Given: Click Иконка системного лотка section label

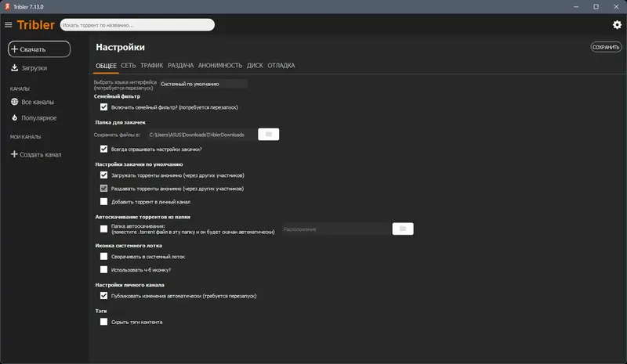Looking at the screenshot, I should coord(129,245).
